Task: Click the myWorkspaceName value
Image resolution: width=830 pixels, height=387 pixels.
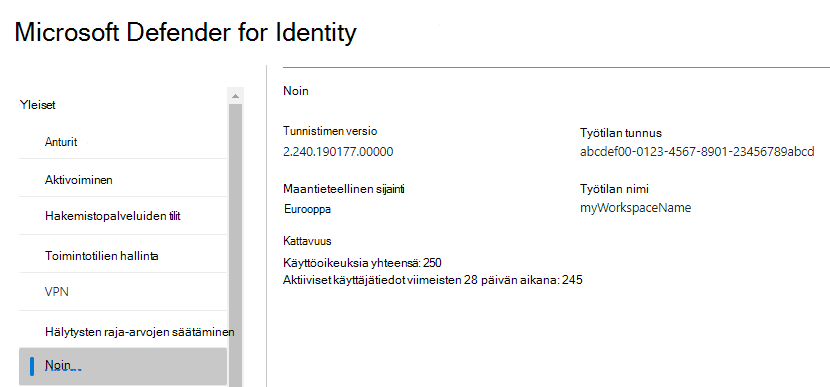Action: click(x=636, y=208)
